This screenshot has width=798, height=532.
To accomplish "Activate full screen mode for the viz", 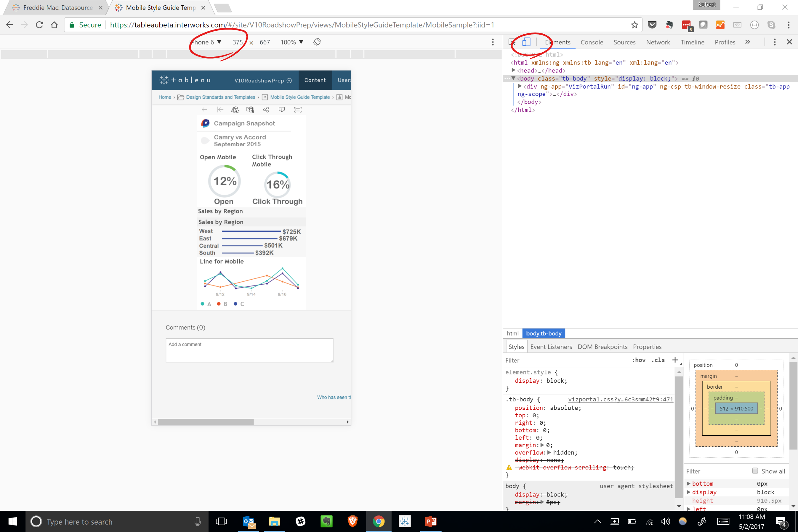I will 298,109.
